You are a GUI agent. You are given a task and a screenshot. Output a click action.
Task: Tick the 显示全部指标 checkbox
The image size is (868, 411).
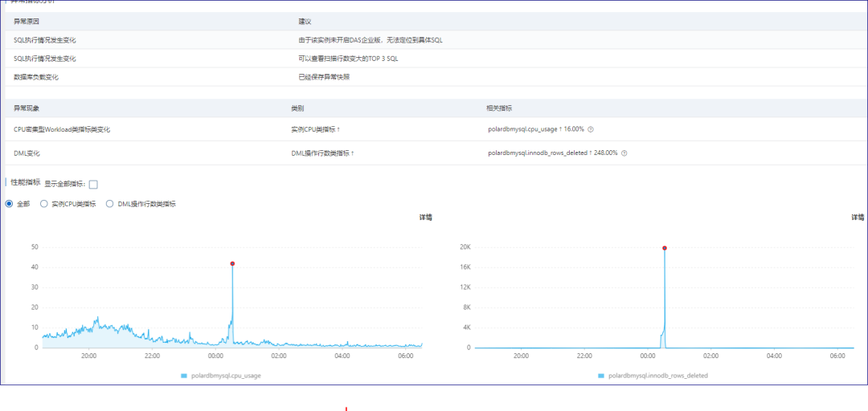(x=93, y=184)
